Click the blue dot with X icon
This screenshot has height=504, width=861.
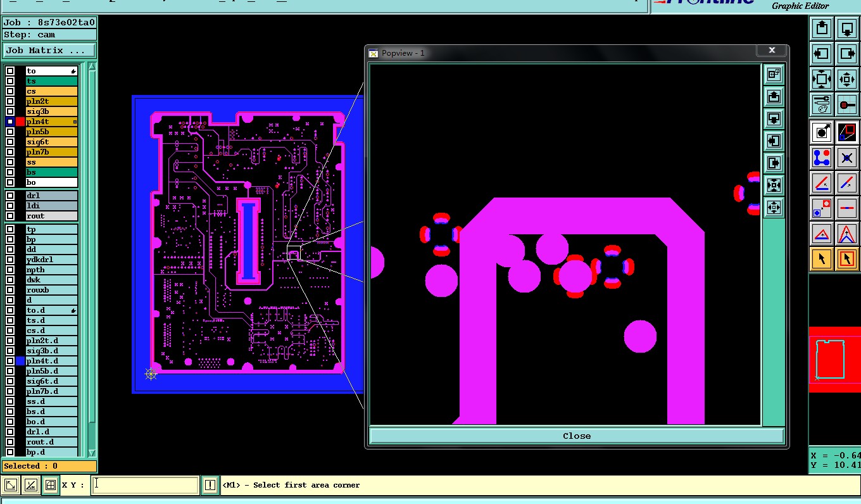coord(847,157)
